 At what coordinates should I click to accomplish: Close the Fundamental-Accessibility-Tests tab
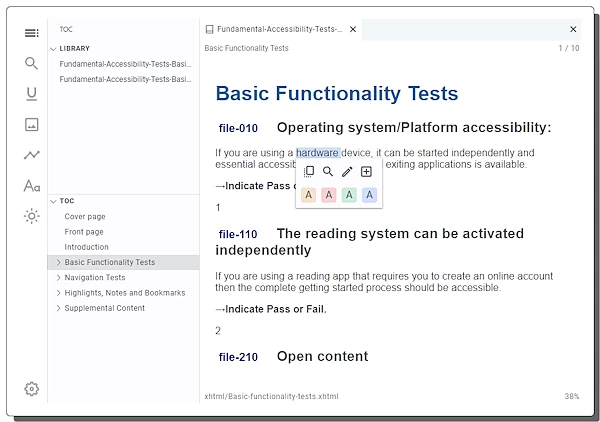(573, 30)
